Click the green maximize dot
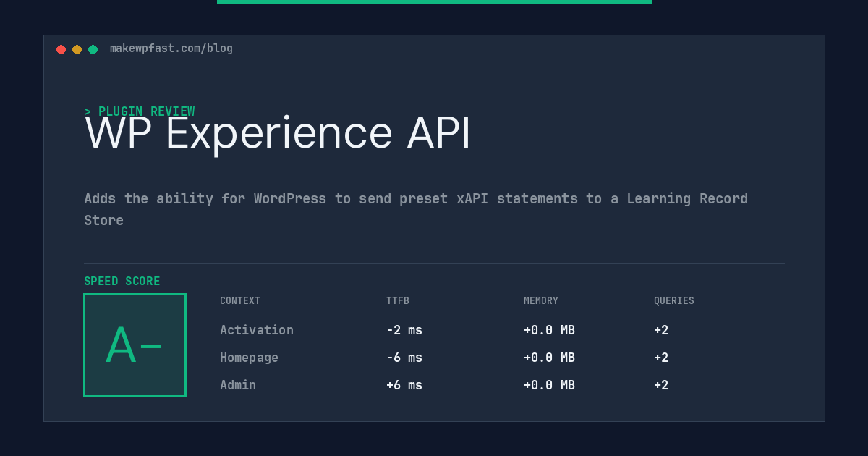868x456 pixels. pos(93,49)
